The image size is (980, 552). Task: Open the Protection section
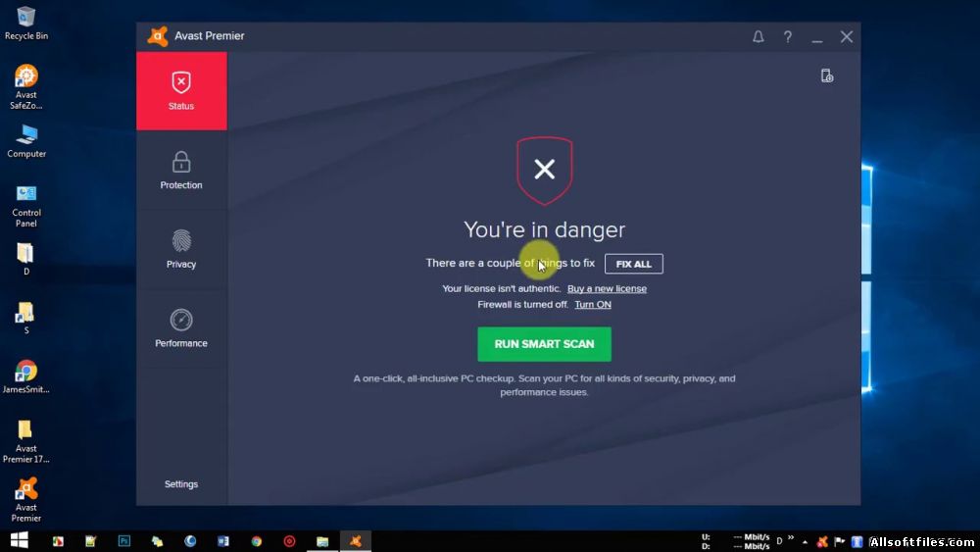[x=181, y=170]
